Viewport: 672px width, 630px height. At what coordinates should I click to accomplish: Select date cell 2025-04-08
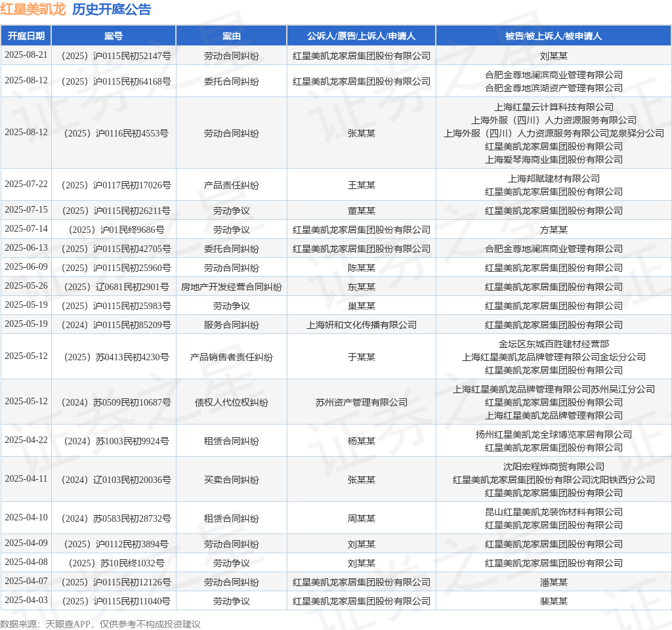click(x=26, y=562)
